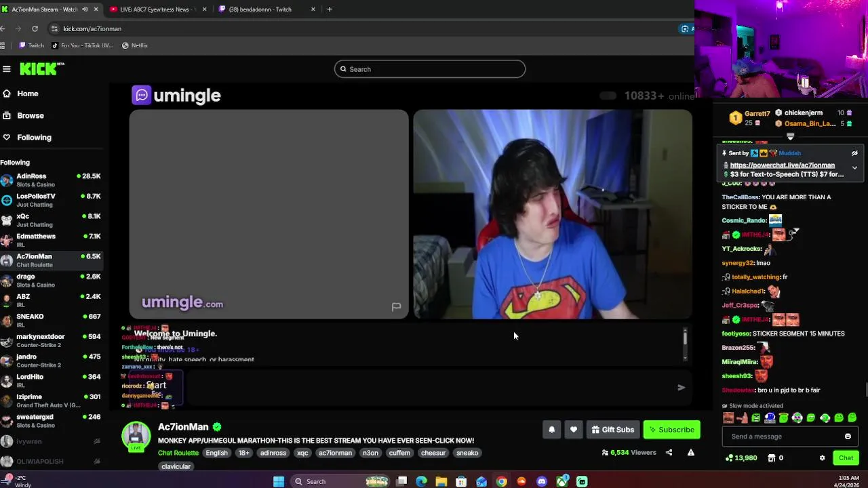Click the Gift Subs button
The height and width of the screenshot is (488, 868).
[x=612, y=429]
